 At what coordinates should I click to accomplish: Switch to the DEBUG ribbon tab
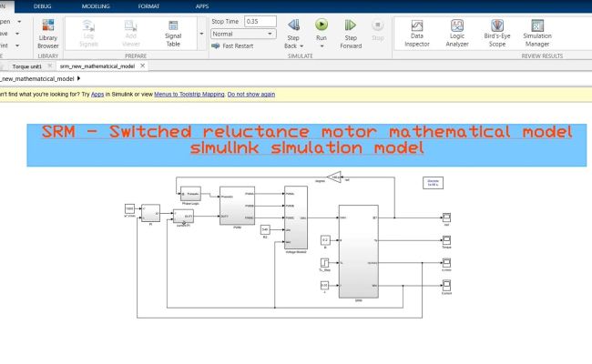tap(42, 6)
